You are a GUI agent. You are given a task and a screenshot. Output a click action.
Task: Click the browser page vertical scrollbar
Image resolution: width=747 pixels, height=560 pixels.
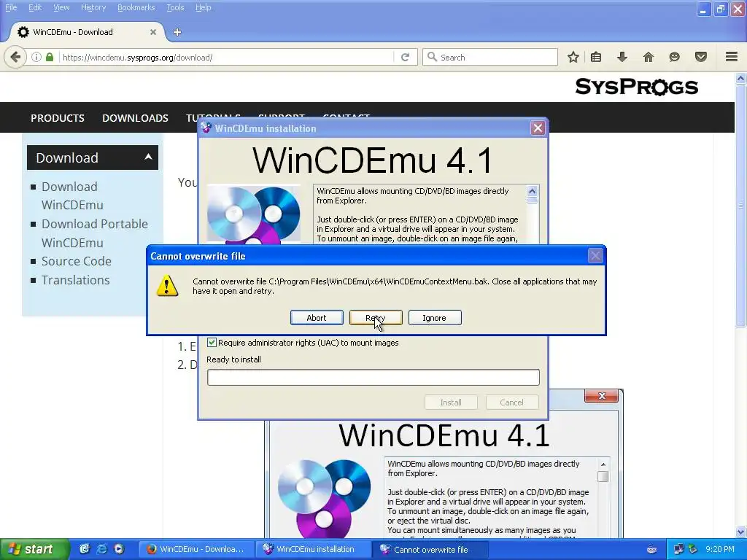[x=741, y=205]
